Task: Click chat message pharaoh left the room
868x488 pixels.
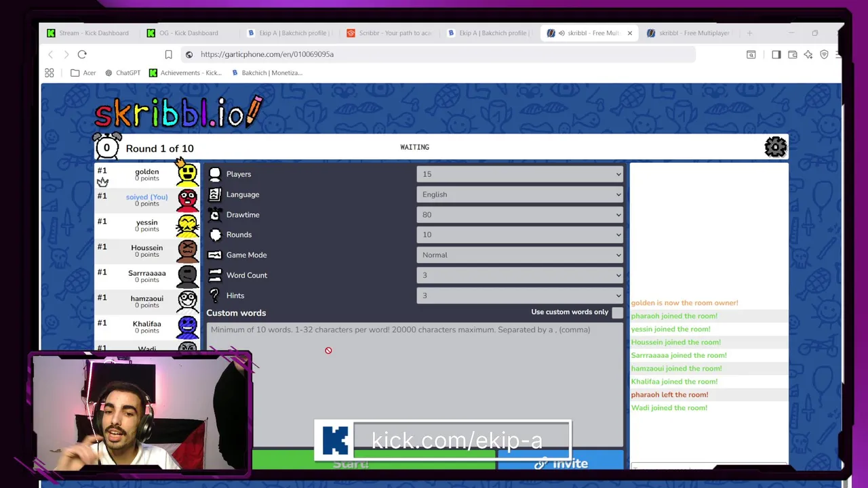Action: pos(669,394)
